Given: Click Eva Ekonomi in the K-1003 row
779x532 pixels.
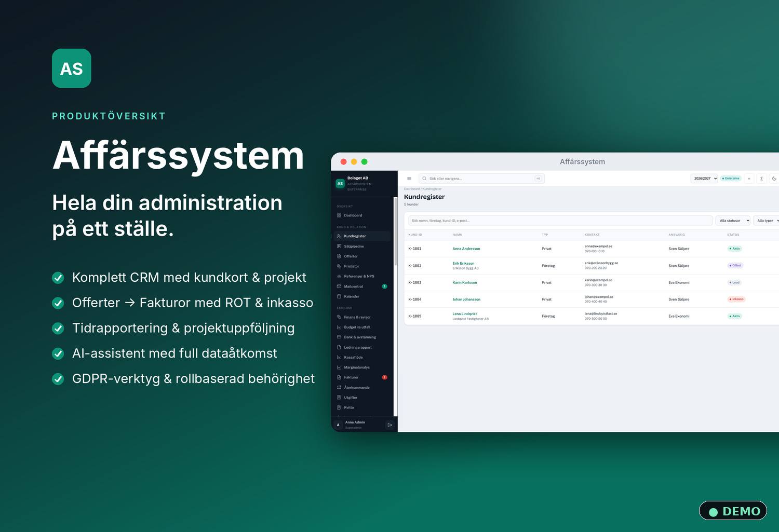Looking at the screenshot, I should (x=679, y=282).
